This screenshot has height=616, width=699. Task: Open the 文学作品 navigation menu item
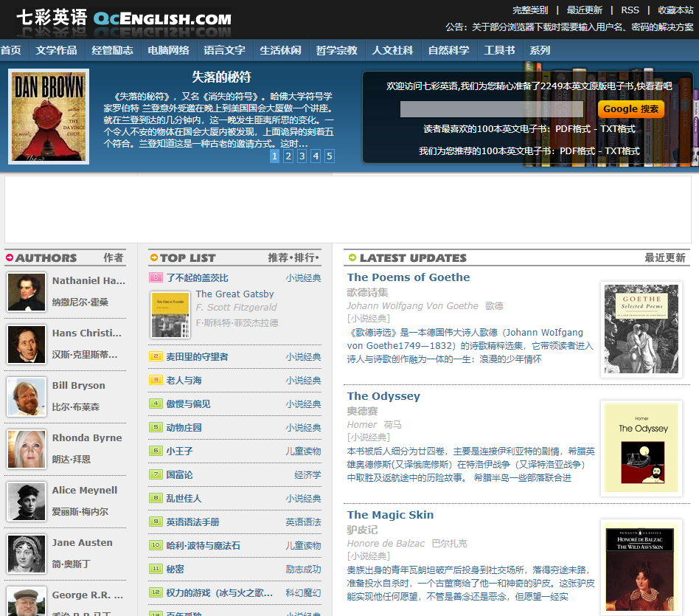[x=56, y=50]
